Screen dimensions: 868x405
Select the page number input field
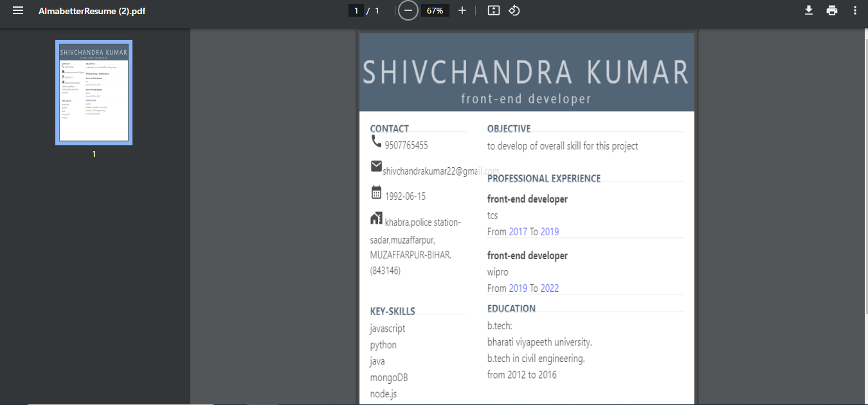click(356, 10)
